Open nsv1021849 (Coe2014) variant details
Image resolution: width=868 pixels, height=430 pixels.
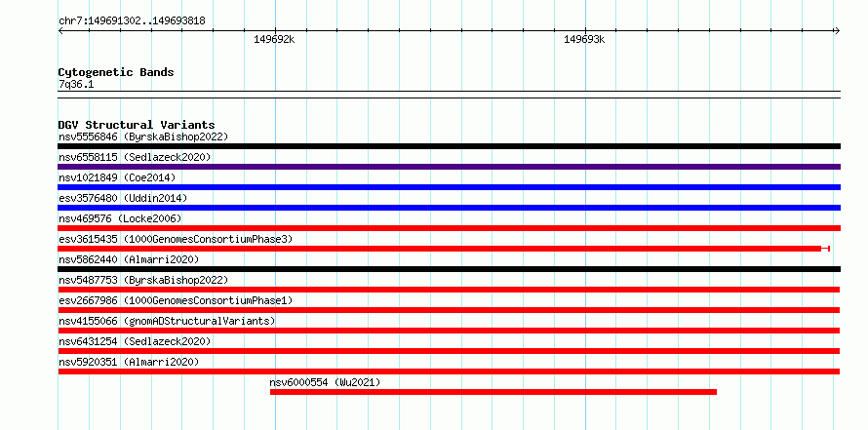[117, 177]
